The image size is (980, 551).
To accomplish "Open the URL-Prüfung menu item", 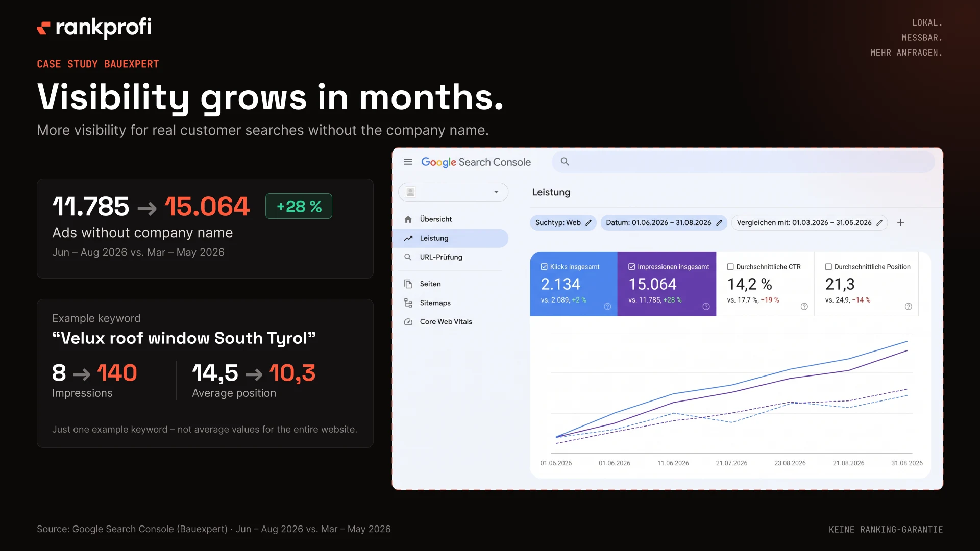I will click(x=451, y=257).
